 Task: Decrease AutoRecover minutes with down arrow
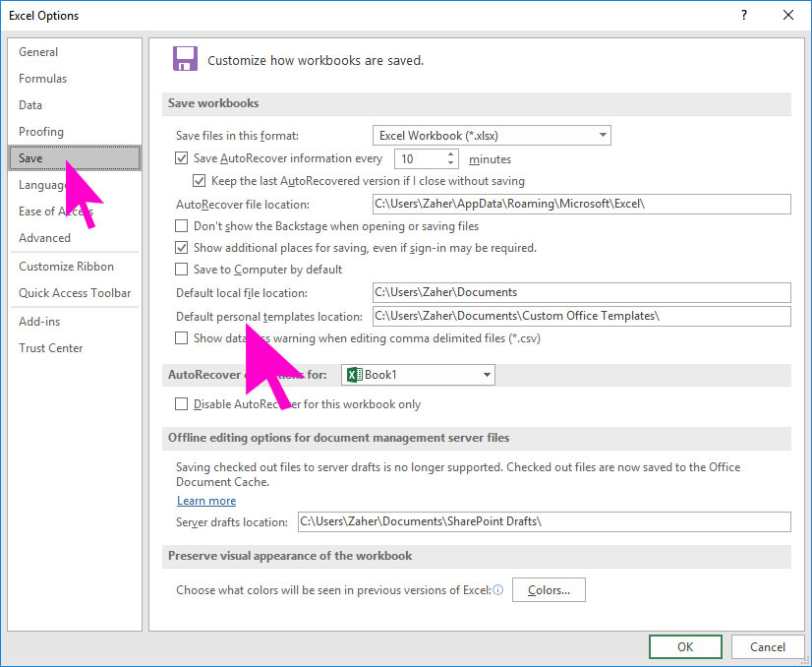[451, 163]
